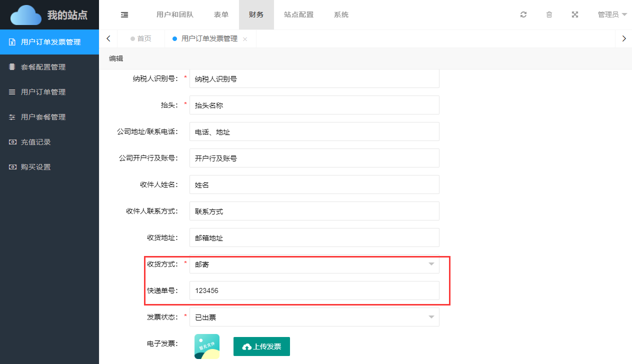Image resolution: width=632 pixels, height=364 pixels.
Task: Click the cloud logo icon
Action: [26, 15]
